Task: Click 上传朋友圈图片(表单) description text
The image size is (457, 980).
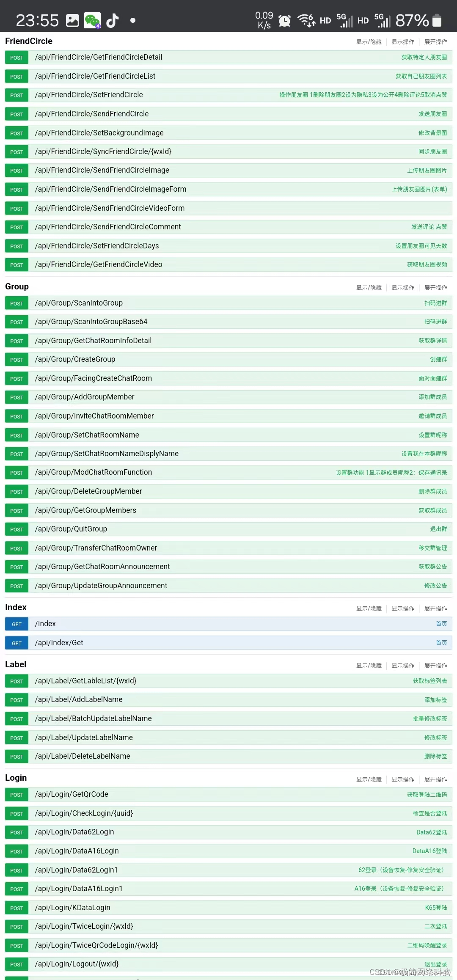Action: click(x=419, y=189)
